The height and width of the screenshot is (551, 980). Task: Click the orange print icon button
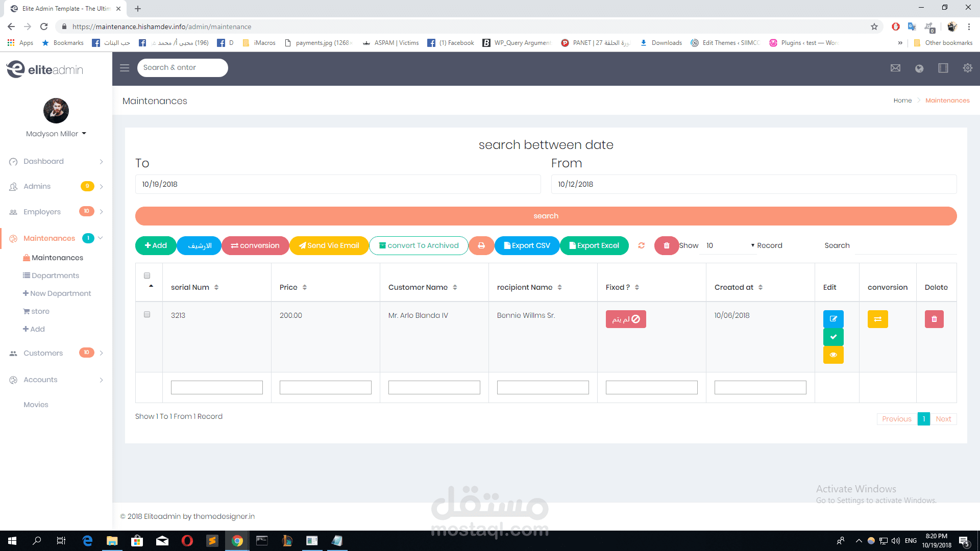(481, 245)
